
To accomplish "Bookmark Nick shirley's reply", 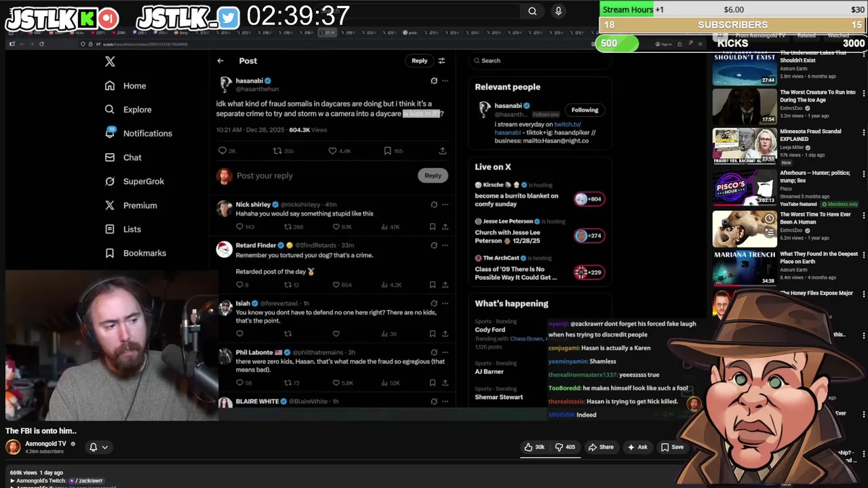I will pyautogui.click(x=433, y=226).
